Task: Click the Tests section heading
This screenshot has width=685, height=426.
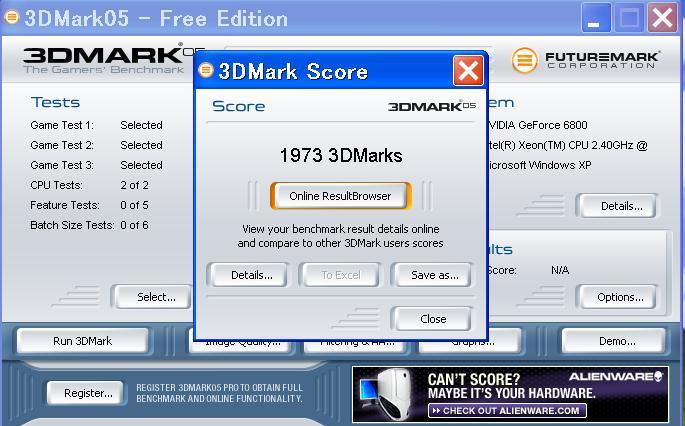Action: pyautogui.click(x=55, y=102)
